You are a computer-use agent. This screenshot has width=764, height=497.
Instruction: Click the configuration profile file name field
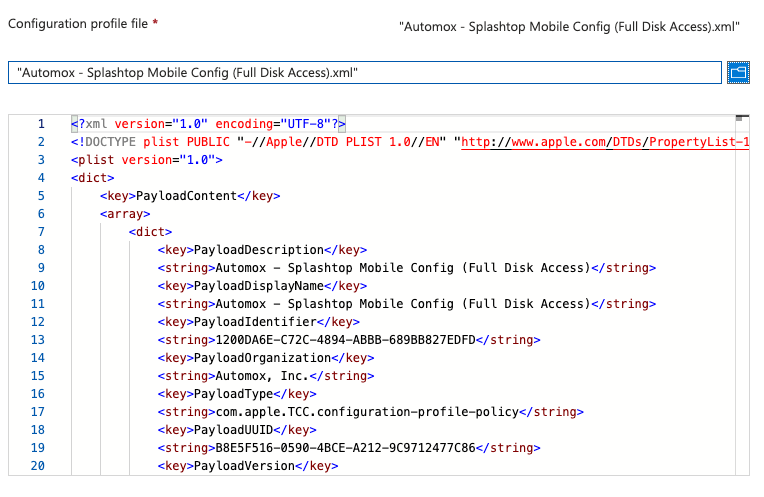tap(364, 73)
